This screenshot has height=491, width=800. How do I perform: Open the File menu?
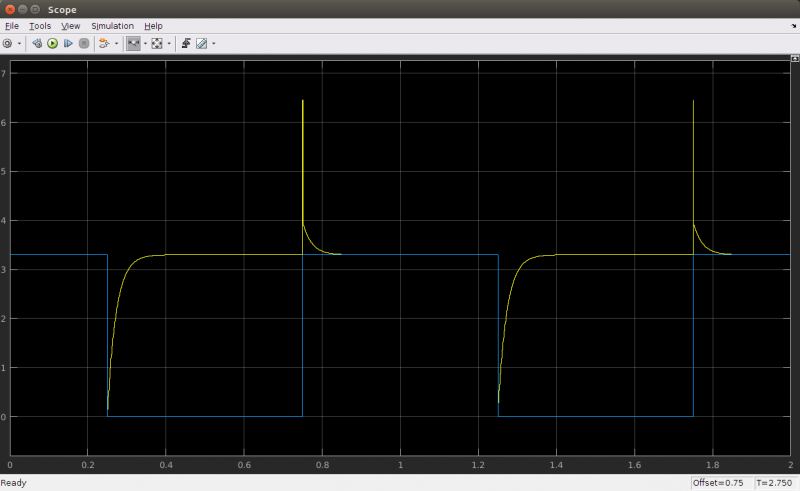(x=12, y=26)
